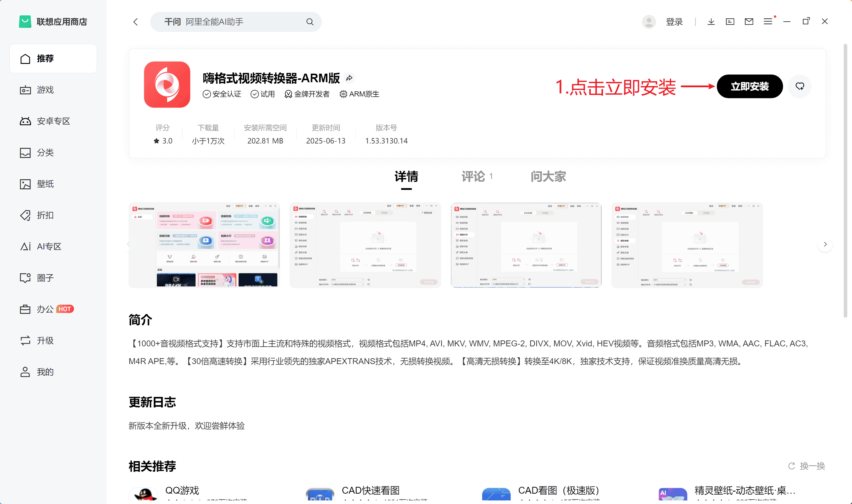Click the 试用 badge
Image resolution: width=852 pixels, height=504 pixels.
pyautogui.click(x=262, y=94)
